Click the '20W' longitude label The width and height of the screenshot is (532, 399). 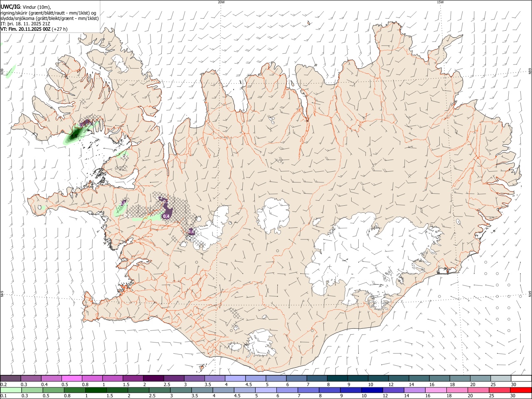pyautogui.click(x=221, y=2)
